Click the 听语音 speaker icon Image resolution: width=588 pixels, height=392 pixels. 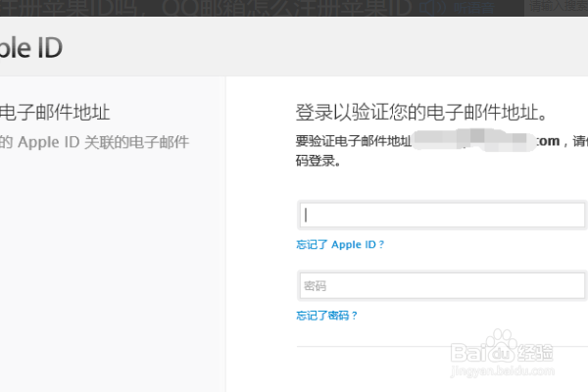[x=432, y=7]
